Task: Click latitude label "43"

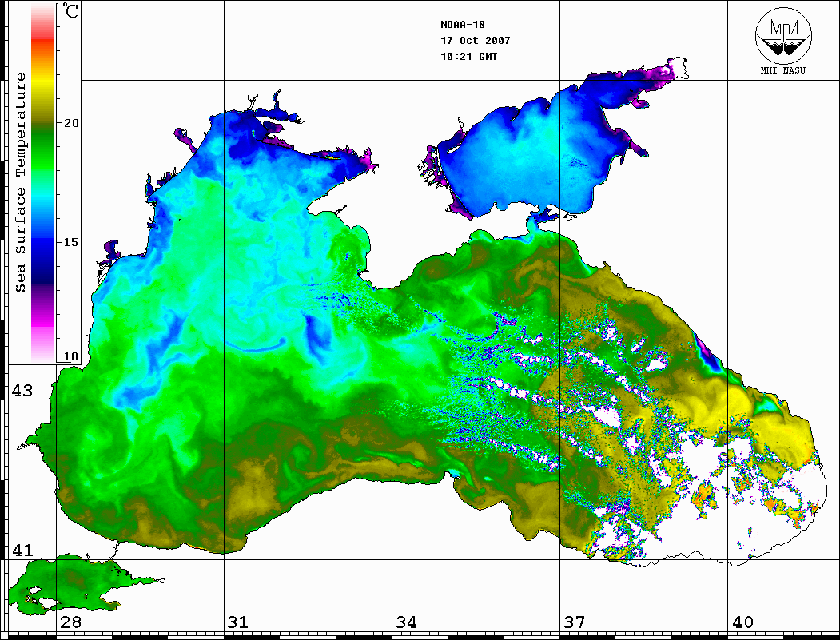Action: point(22,391)
